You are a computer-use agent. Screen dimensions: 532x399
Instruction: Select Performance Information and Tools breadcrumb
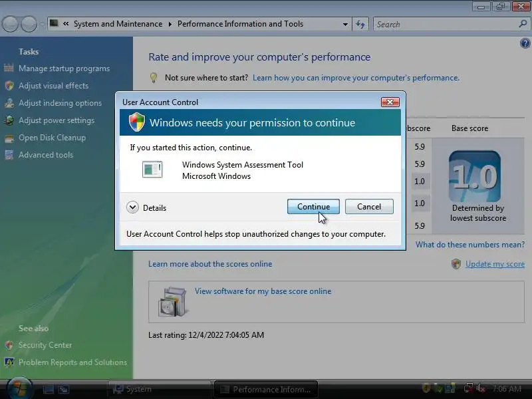click(240, 24)
